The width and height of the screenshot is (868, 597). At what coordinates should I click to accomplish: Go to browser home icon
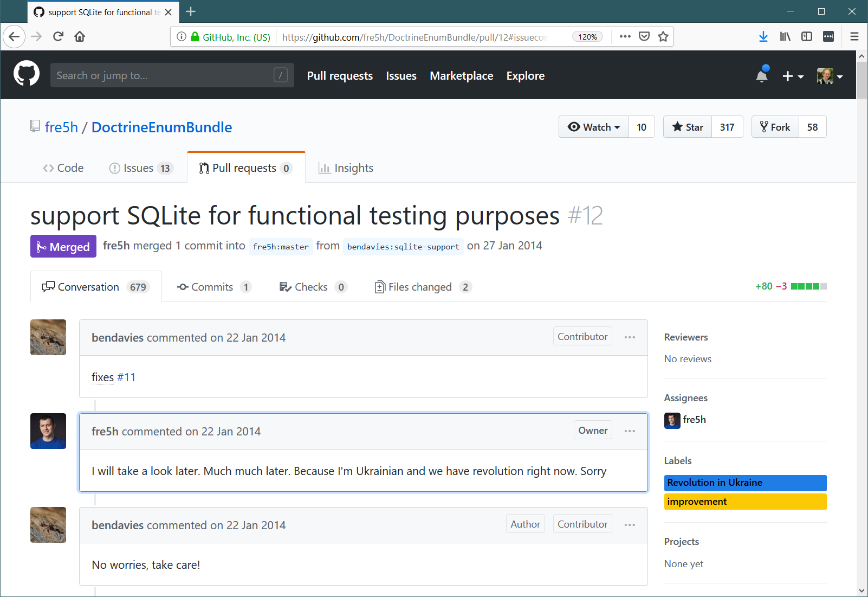coord(80,36)
